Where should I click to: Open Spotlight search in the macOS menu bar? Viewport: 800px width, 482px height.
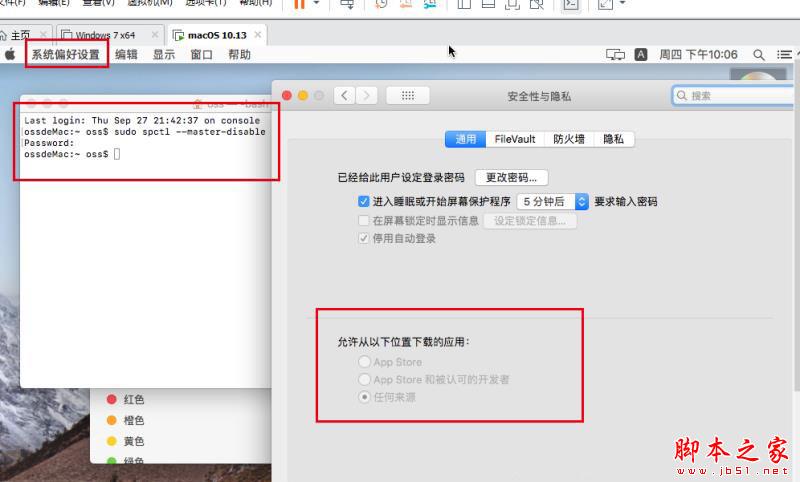[759, 55]
